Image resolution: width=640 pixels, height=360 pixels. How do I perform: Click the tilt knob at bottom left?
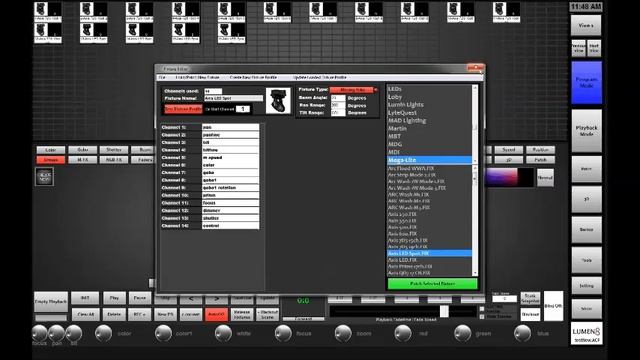[x=74, y=333]
